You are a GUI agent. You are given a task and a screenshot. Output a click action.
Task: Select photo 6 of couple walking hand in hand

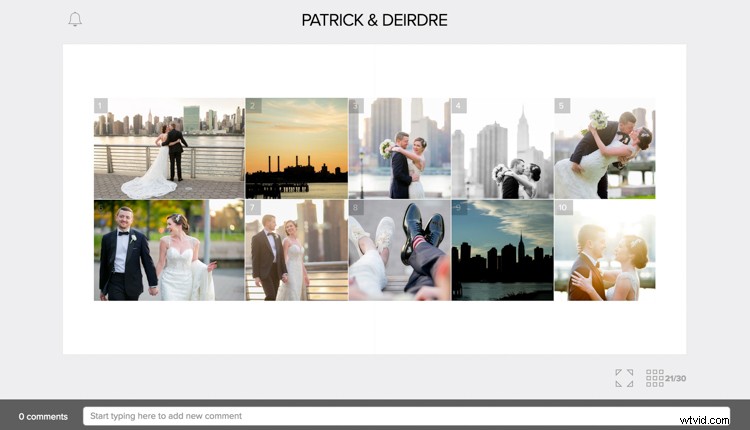click(169, 250)
